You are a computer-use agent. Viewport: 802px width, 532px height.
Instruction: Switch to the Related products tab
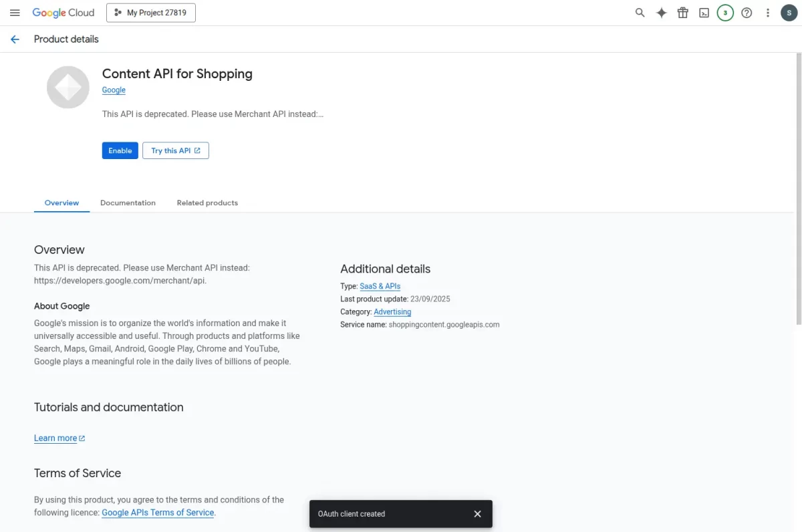[x=207, y=203]
